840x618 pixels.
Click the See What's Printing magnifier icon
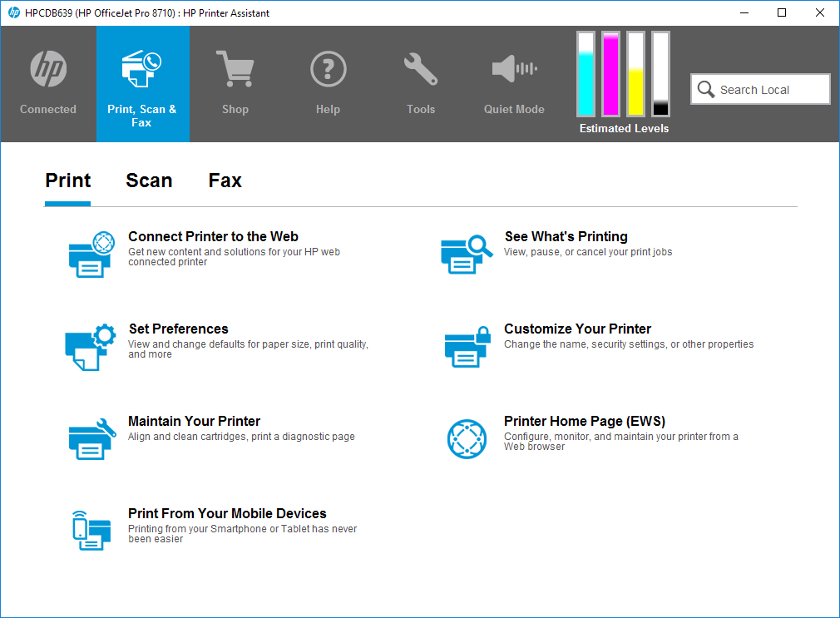466,254
